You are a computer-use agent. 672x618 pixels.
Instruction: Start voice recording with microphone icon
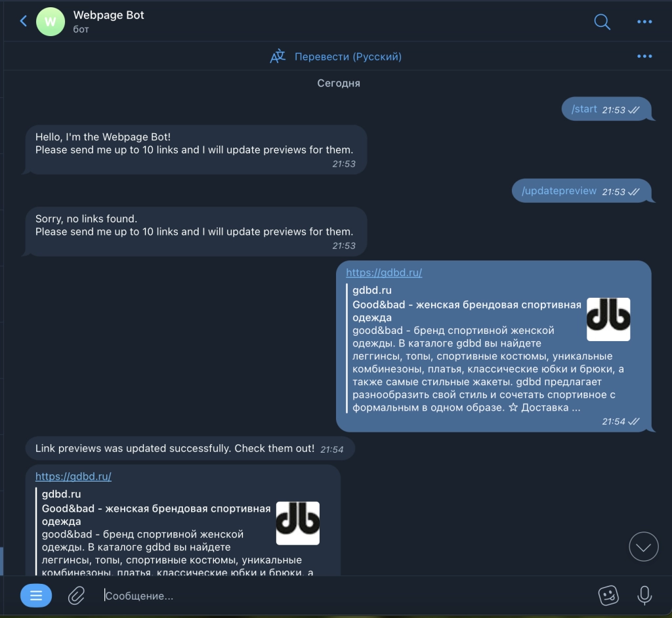pyautogui.click(x=644, y=595)
